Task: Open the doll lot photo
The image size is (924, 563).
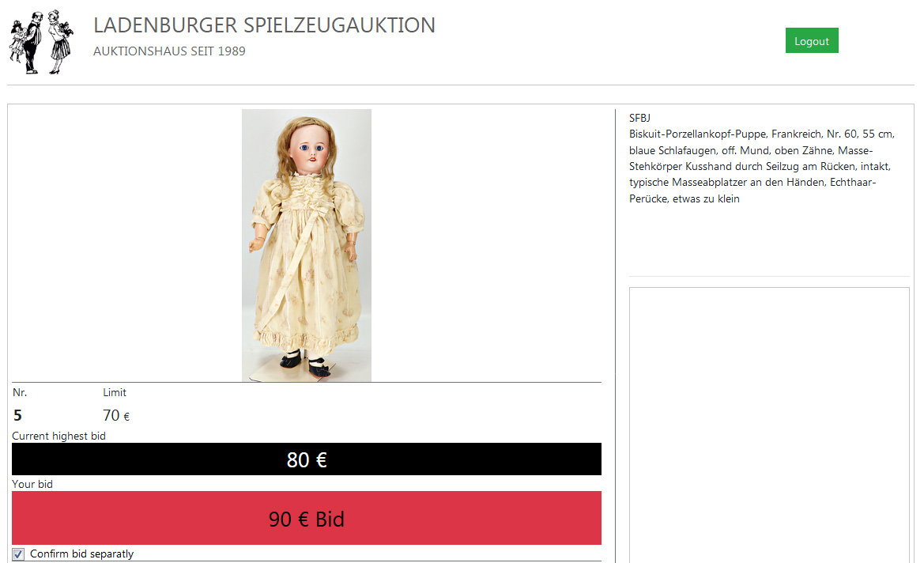Action: [307, 245]
